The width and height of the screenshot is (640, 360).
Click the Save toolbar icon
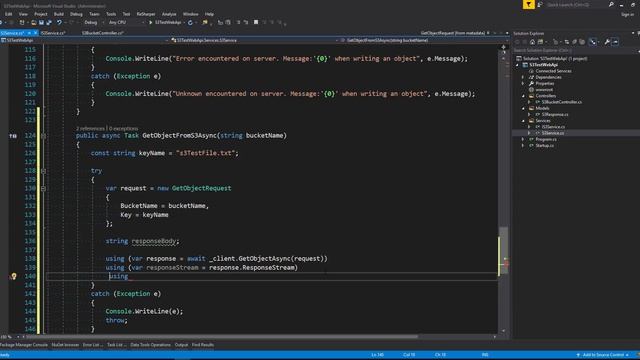click(x=41, y=22)
